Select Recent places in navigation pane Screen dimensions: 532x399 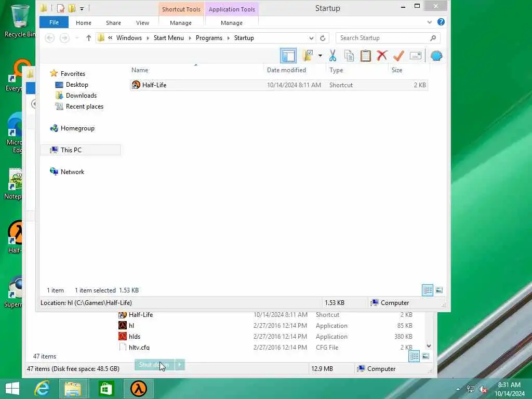click(85, 106)
